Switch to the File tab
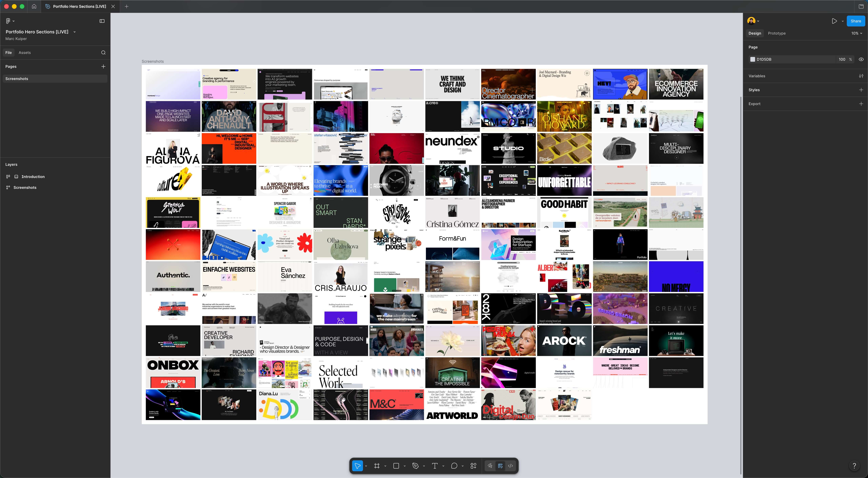The image size is (868, 478). tap(8, 53)
